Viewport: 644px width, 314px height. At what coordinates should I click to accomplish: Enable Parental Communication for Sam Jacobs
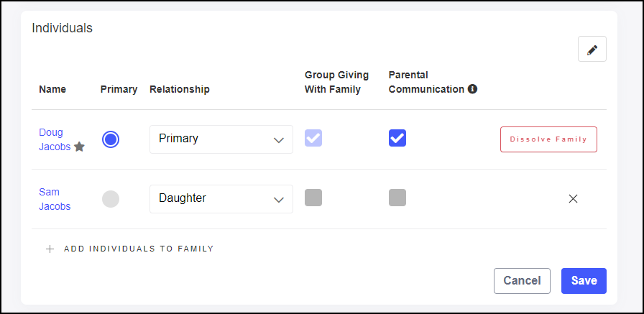coord(397,198)
